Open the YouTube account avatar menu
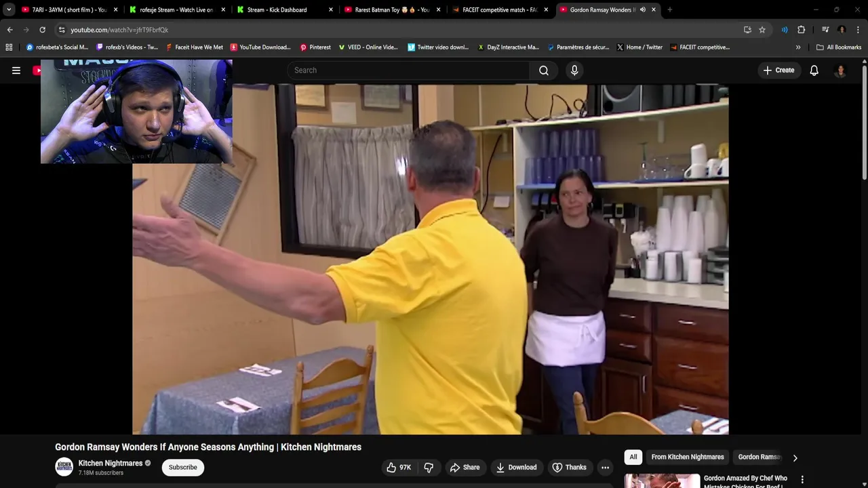This screenshot has width=868, height=488. 840,70
